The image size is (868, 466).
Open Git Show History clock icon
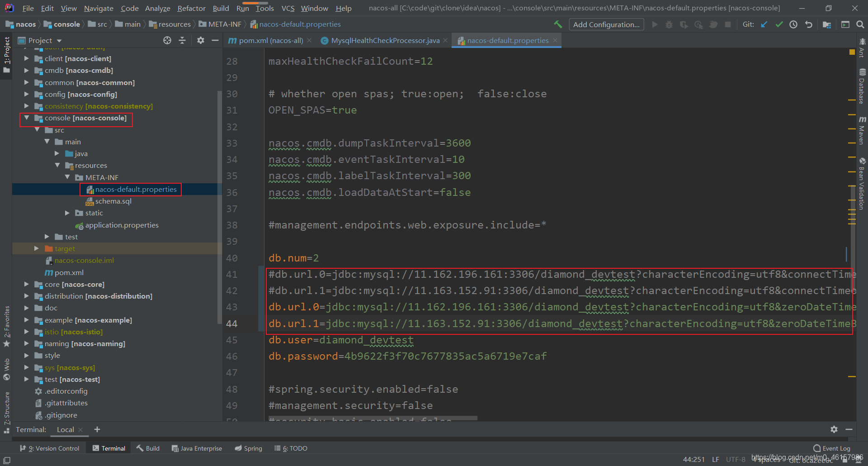(x=793, y=24)
